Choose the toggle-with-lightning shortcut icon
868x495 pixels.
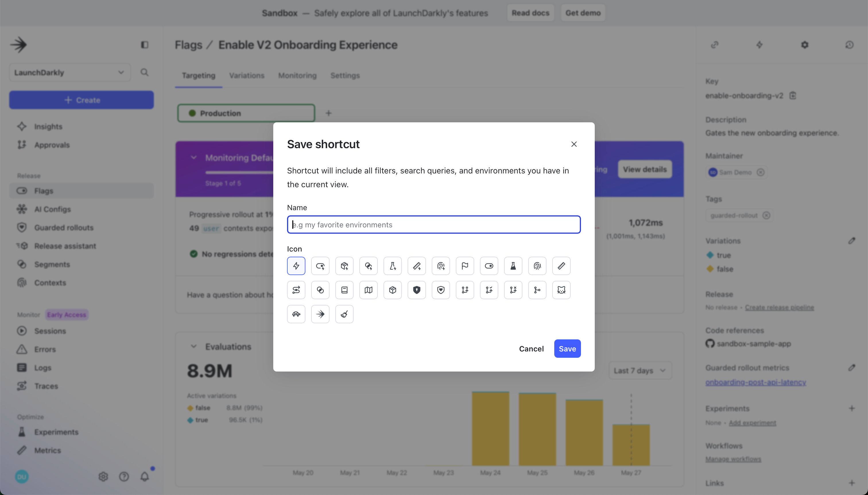(320, 266)
